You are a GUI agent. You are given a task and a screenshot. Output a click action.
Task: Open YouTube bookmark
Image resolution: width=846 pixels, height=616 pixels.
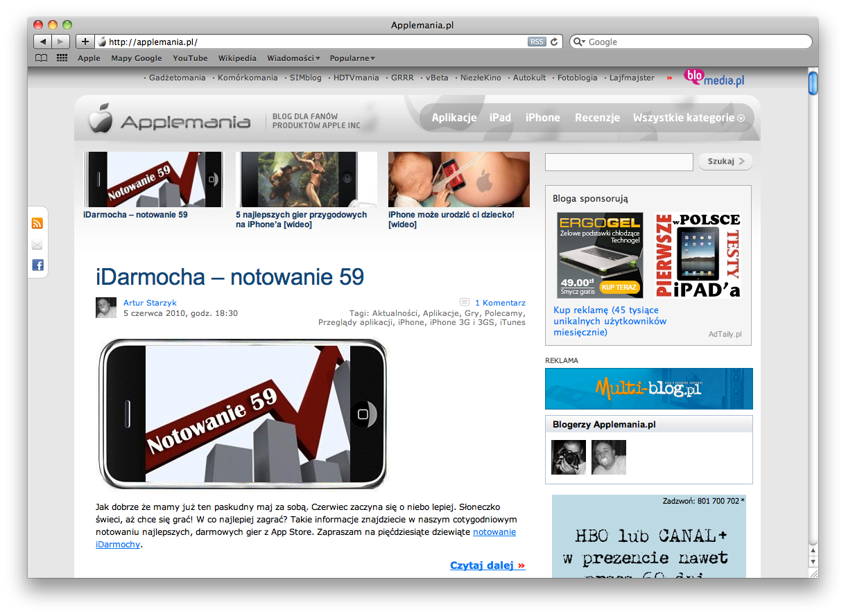coord(190,58)
